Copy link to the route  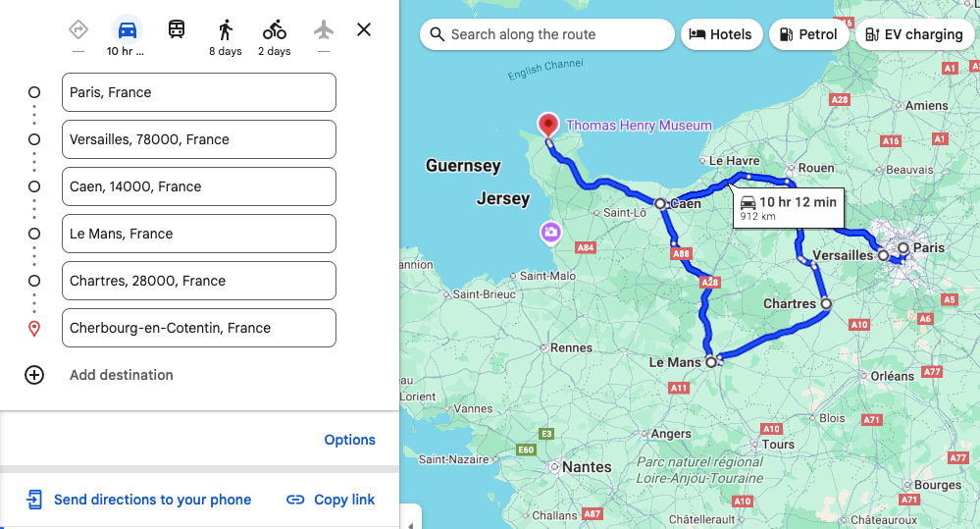tap(331, 500)
